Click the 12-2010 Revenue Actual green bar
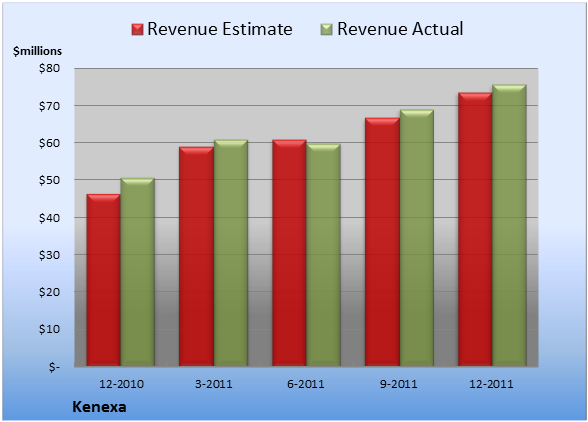The width and height of the screenshot is (588, 422). click(x=137, y=272)
